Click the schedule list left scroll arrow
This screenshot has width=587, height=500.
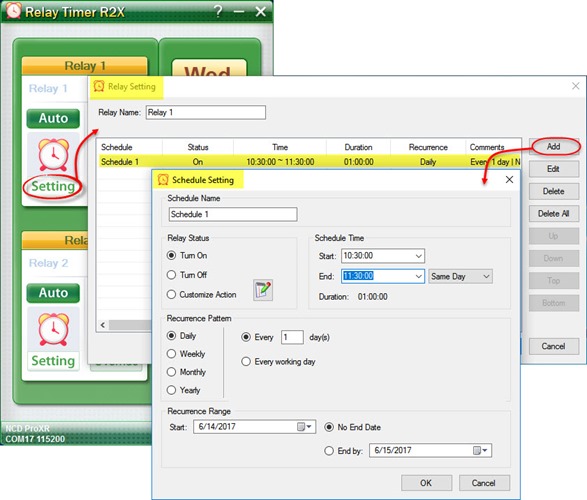click(x=103, y=325)
